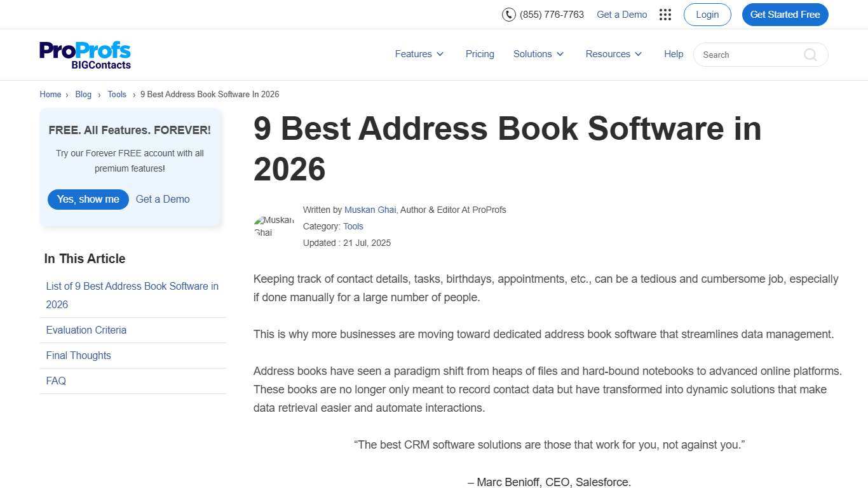Click Get a Demo in the sidebar box

[163, 199]
